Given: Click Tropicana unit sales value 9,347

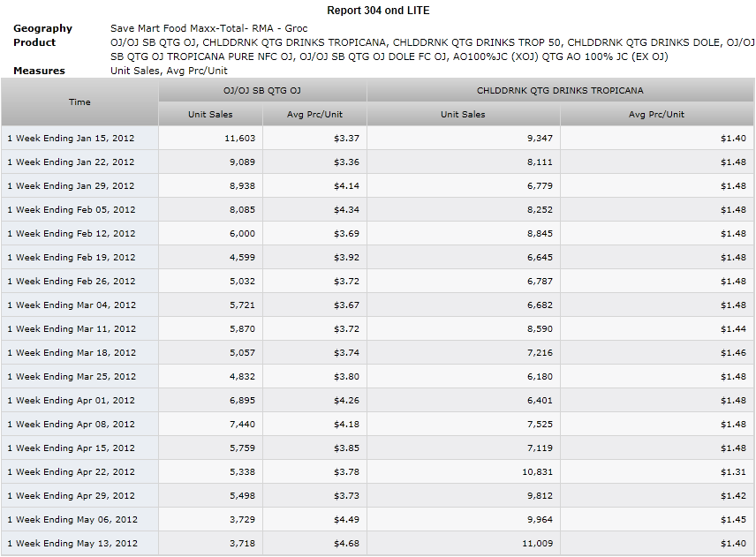Looking at the screenshot, I should coord(540,139).
